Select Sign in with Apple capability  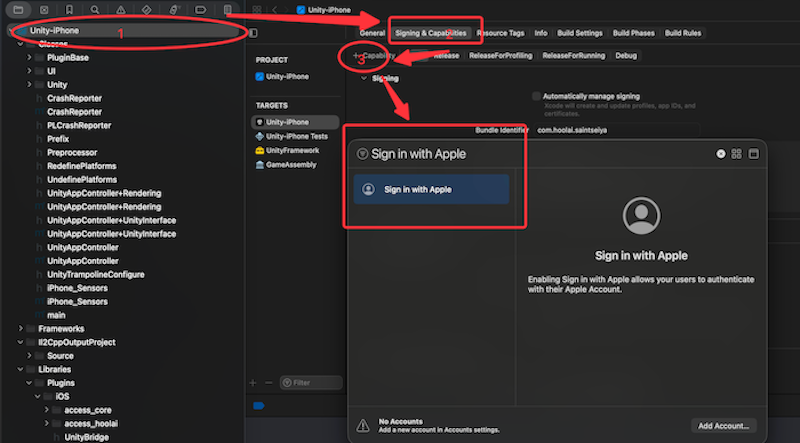pos(431,189)
